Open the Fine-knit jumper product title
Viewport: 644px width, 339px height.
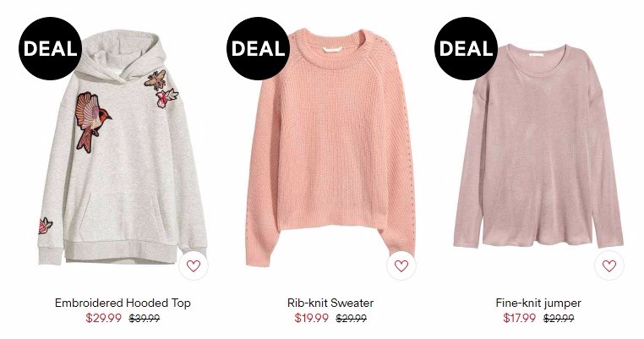(538, 303)
